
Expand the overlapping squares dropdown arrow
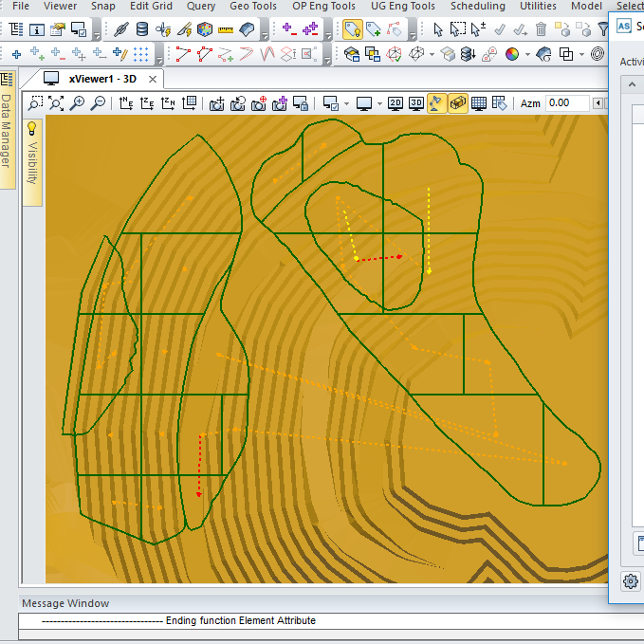[581, 54]
